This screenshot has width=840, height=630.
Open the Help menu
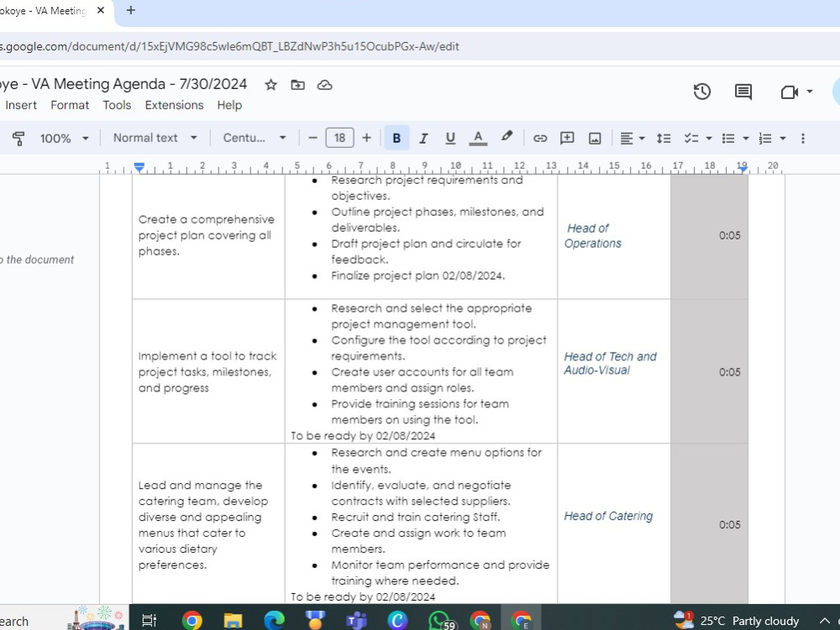click(229, 105)
